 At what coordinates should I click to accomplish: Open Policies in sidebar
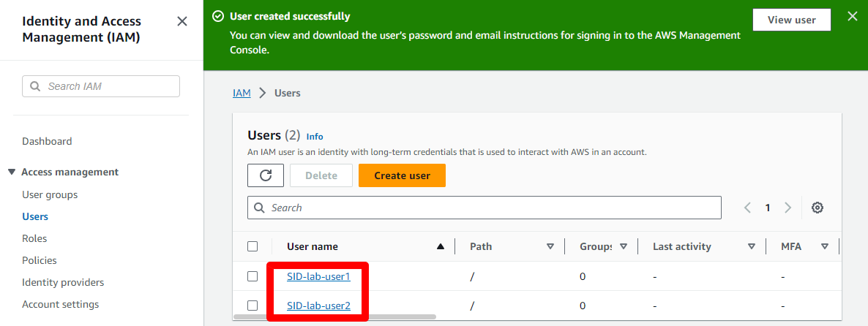tap(40, 260)
